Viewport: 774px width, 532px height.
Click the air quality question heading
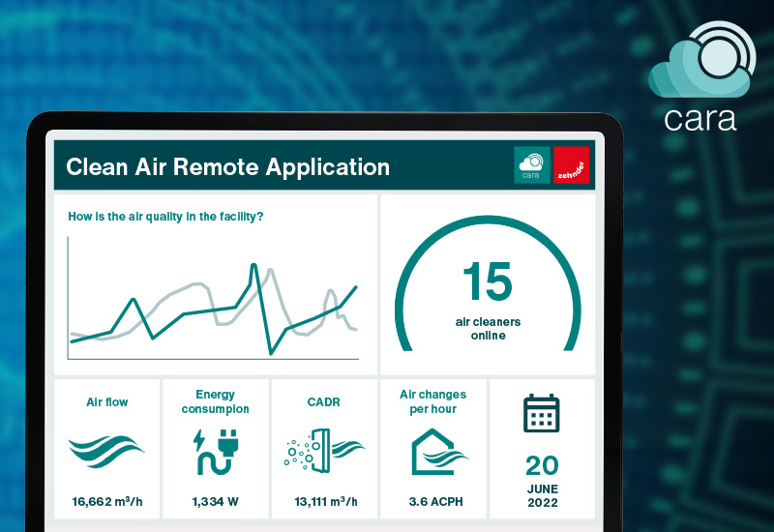[x=165, y=217]
